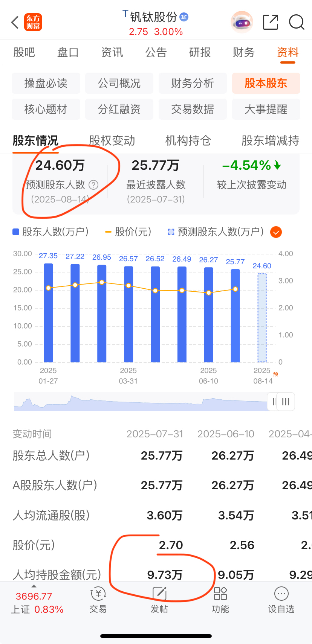
Task: Toggle 股东人数(万户) legend series
Action: (51, 232)
